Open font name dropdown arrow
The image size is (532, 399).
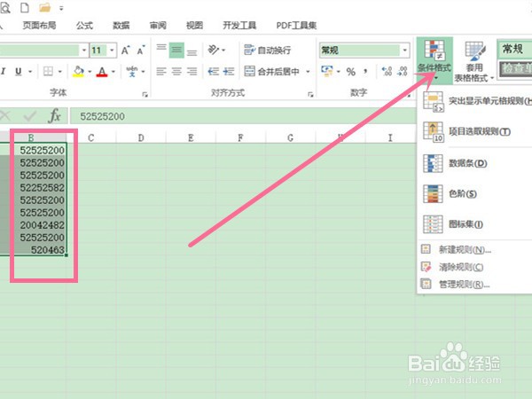[x=84, y=51]
